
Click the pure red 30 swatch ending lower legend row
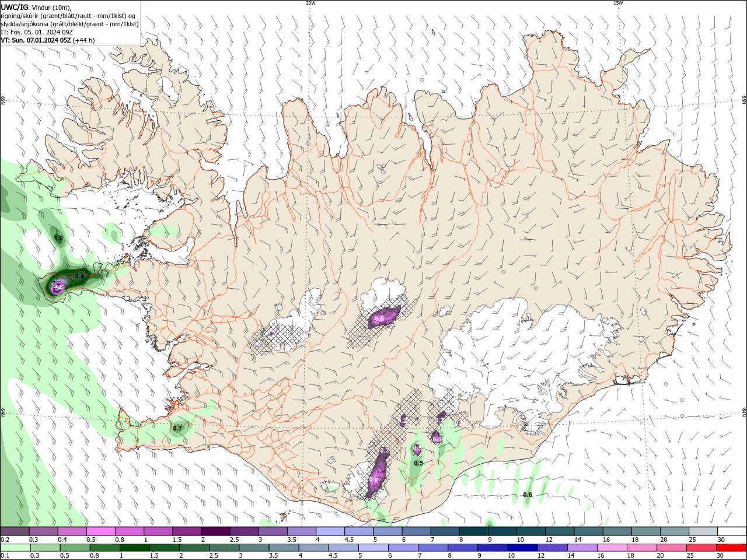click(731, 548)
